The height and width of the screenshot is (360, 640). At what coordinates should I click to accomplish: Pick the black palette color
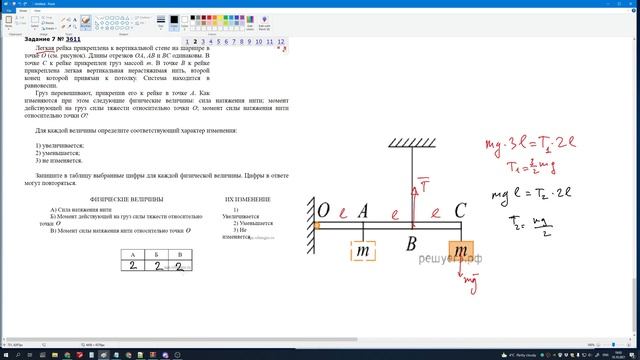click(193, 18)
